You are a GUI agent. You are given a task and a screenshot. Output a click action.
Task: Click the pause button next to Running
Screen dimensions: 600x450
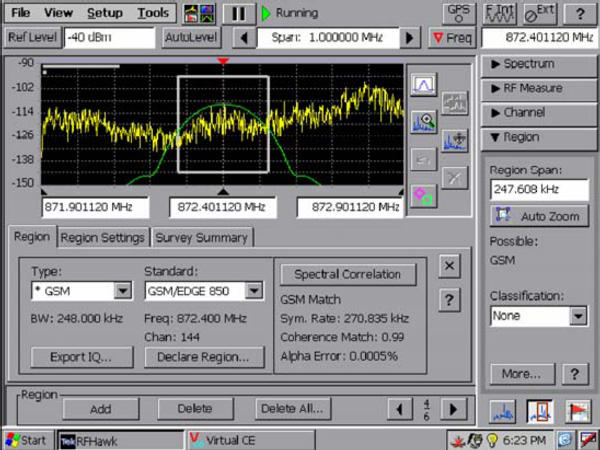(x=238, y=13)
